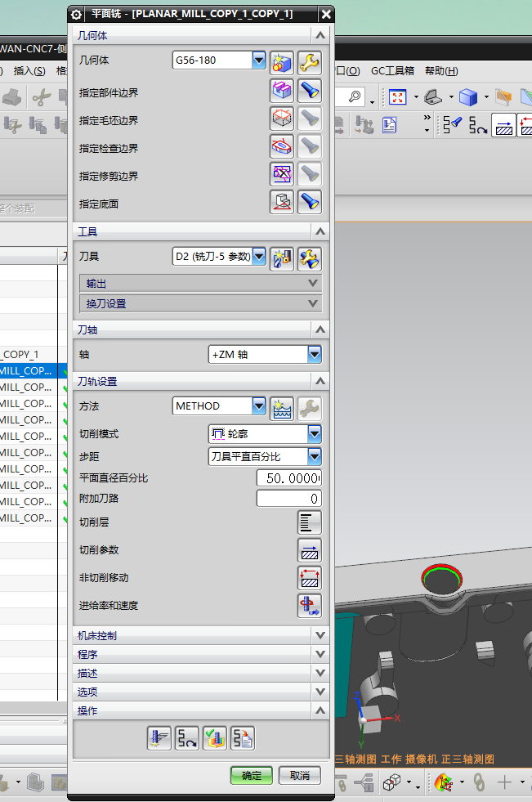
Task: Click the edit/display tool icon
Action: [x=309, y=258]
